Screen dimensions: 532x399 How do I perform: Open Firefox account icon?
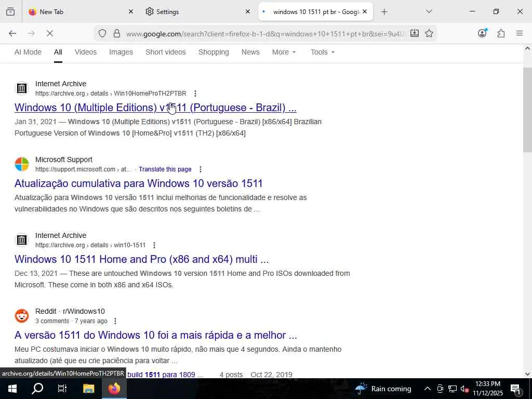point(482,33)
